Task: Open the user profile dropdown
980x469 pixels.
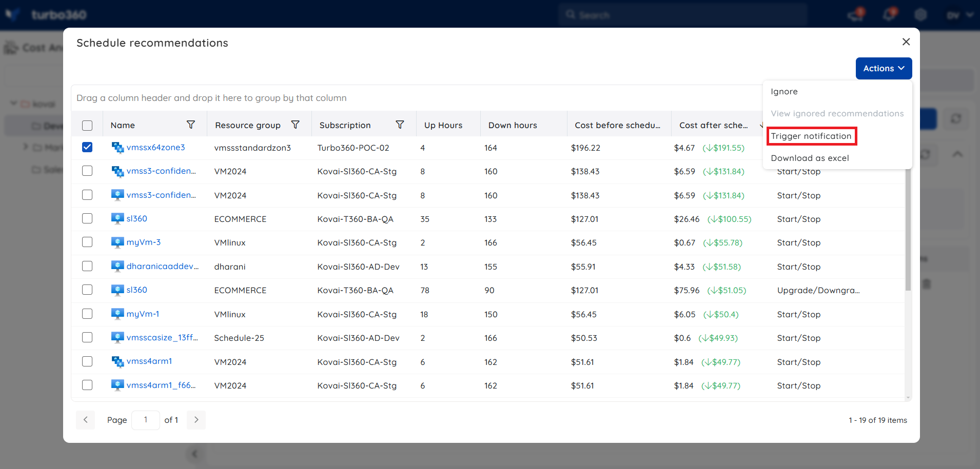Action: [959, 15]
